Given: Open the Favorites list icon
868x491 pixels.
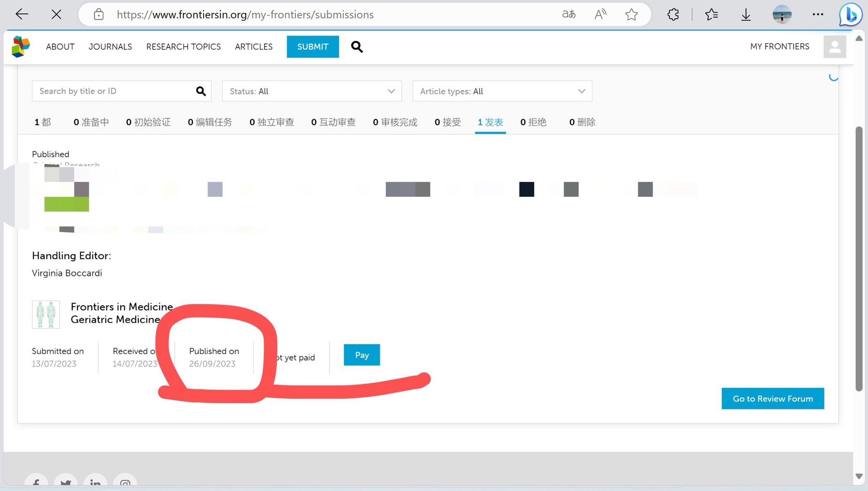Looking at the screenshot, I should click(711, 15).
